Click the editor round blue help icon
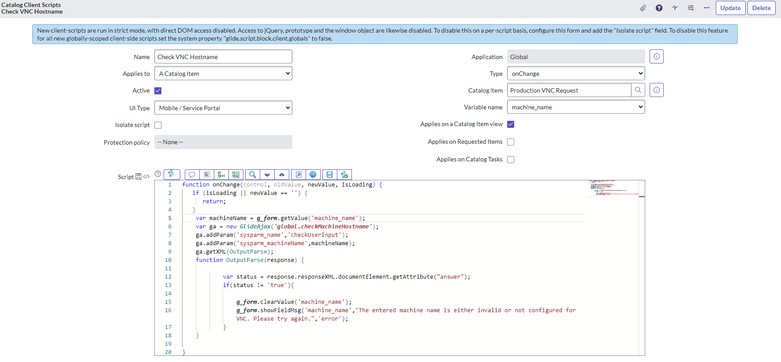 click(x=313, y=174)
